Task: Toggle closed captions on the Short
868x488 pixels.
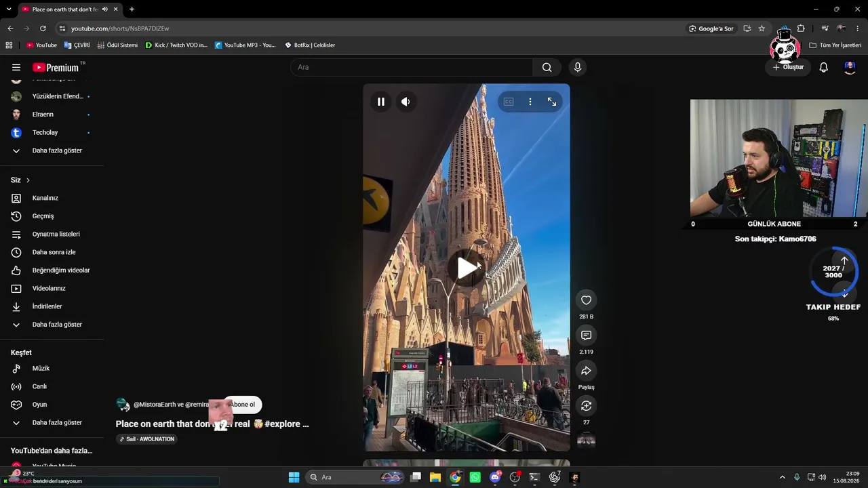Action: [509, 102]
